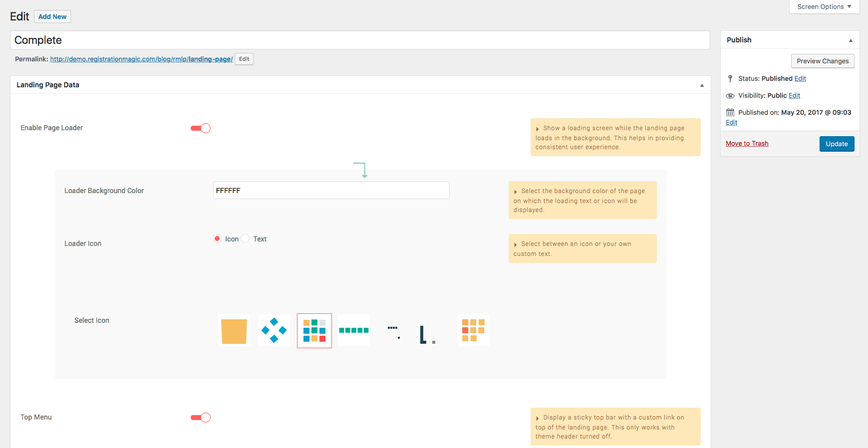Choose the blue diamonds loader icon
This screenshot has height=448, width=868.
click(x=274, y=330)
